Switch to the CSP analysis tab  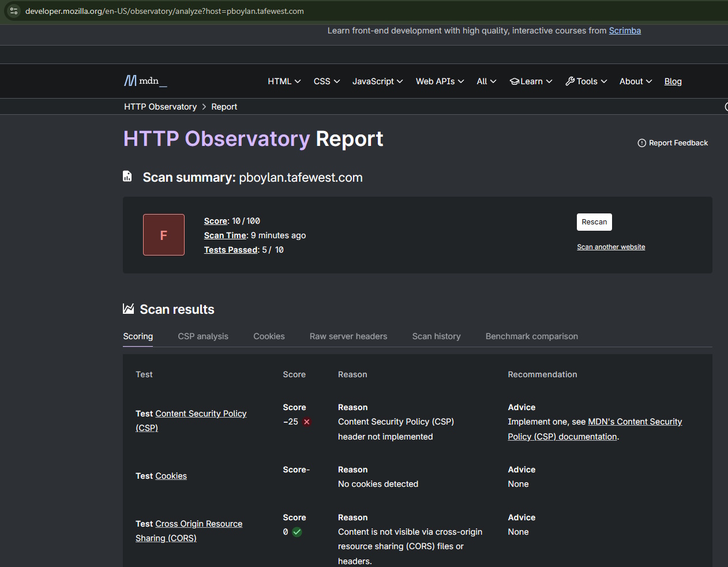click(x=203, y=336)
